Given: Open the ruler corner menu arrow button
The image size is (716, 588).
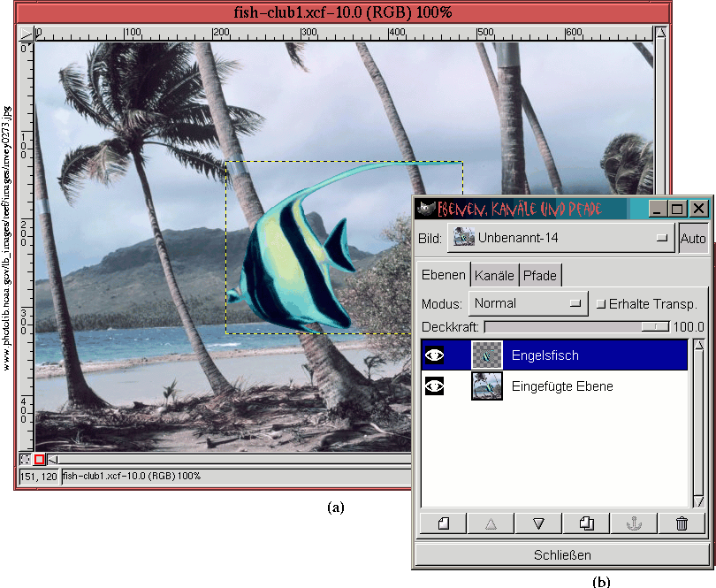Looking at the screenshot, I should (25, 34).
